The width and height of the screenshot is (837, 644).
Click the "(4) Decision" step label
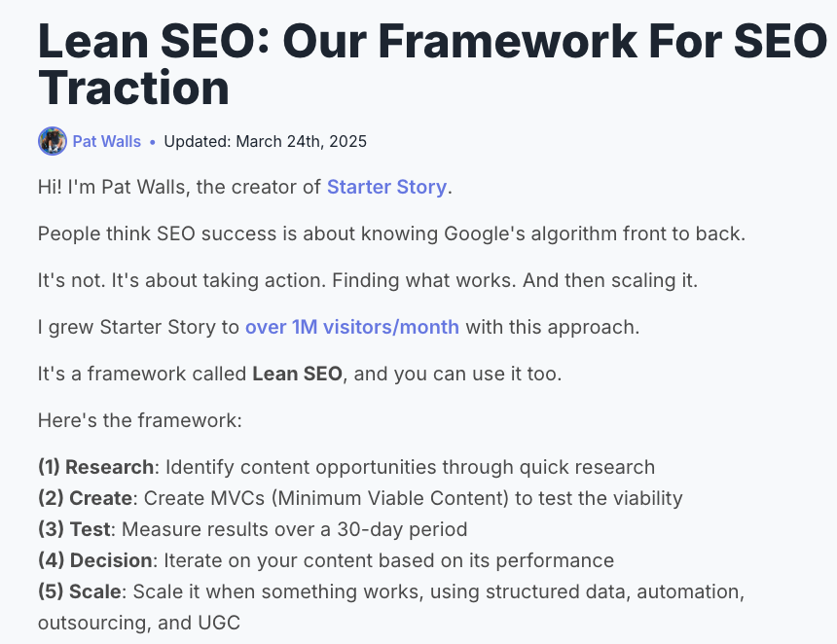click(95, 560)
